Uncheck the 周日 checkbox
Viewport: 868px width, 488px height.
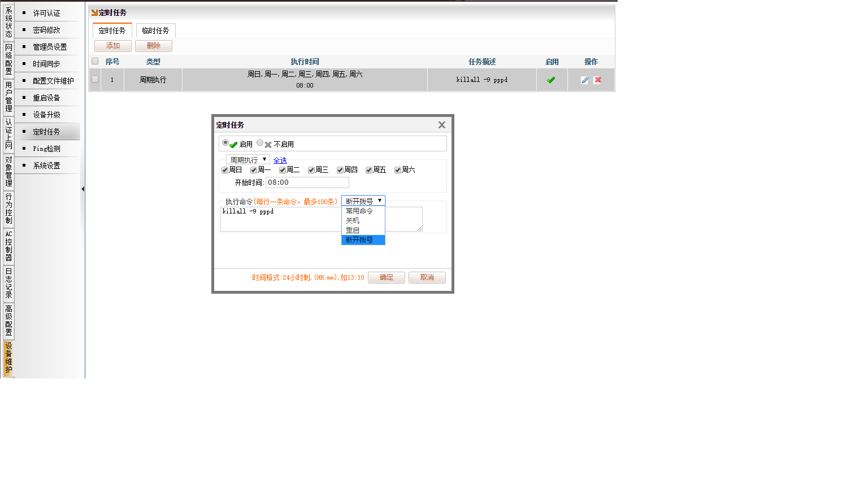pyautogui.click(x=225, y=170)
